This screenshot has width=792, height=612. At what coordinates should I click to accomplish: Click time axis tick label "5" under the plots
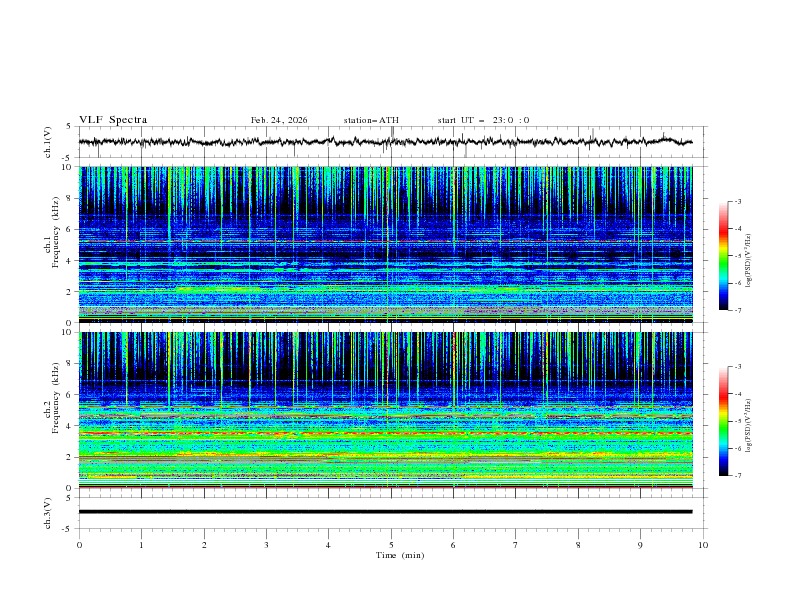391,545
